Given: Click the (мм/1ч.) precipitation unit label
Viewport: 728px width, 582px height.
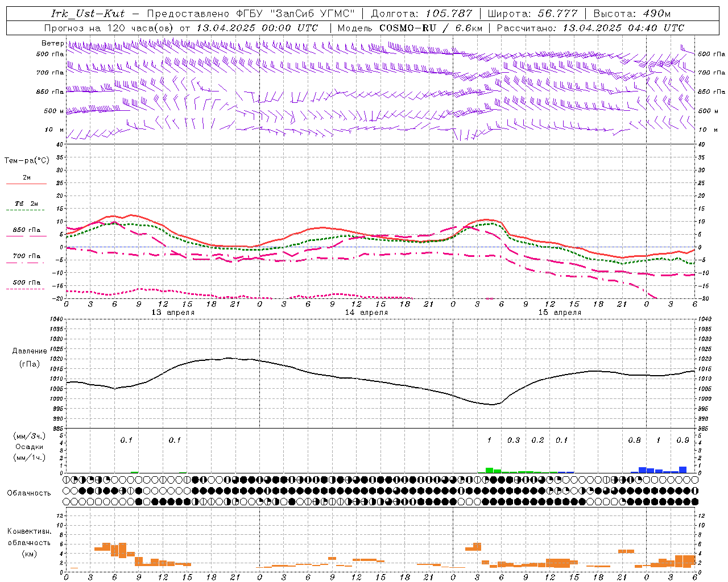Looking at the screenshot, I should pos(30,458).
